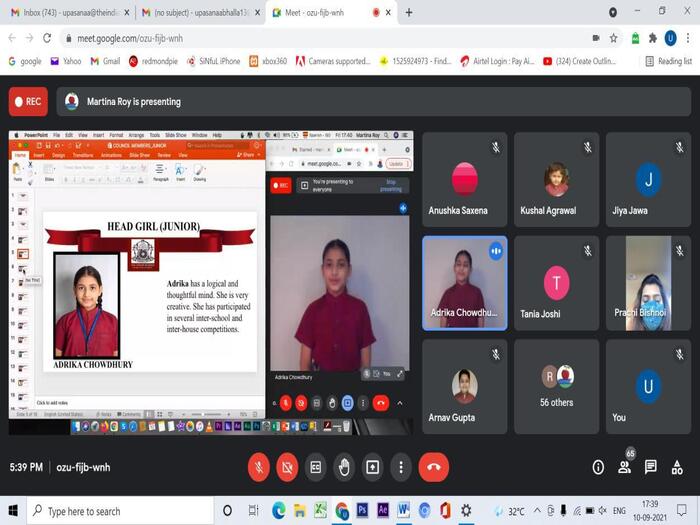Open the volume icon in system tray
This screenshot has width=700, height=525.
pos(603,510)
